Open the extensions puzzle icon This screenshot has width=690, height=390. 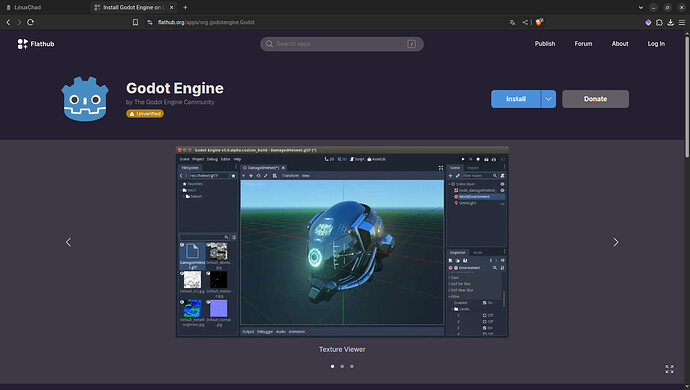659,22
